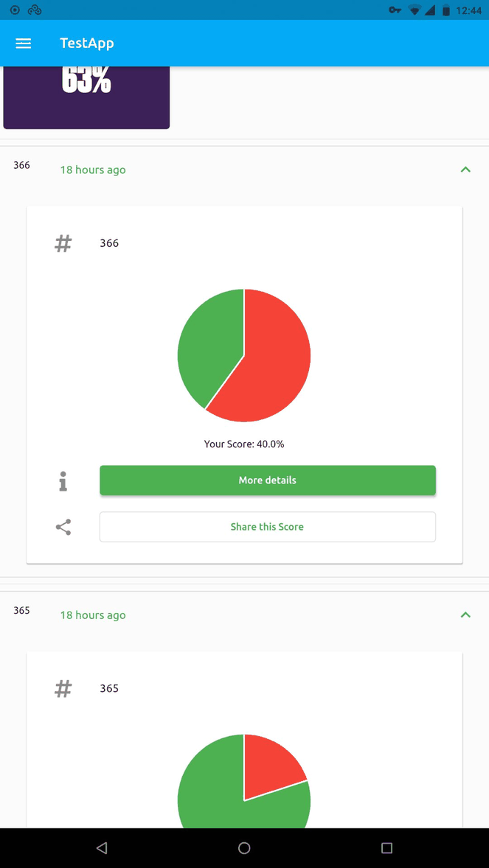Expand the 18 hours ago label for 366
The height and width of the screenshot is (868, 489).
click(x=92, y=169)
